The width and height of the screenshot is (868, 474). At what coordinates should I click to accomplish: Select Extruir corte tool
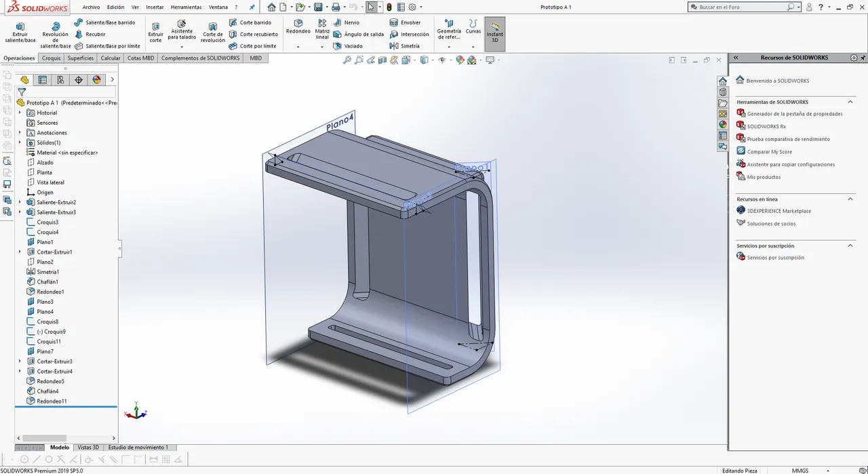[x=156, y=32]
